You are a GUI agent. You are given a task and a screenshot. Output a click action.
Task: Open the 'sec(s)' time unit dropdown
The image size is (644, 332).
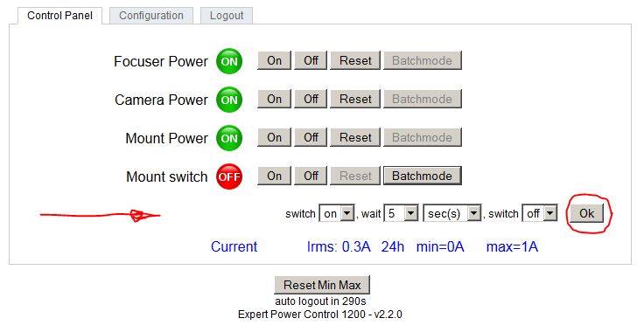pyautogui.click(x=451, y=213)
